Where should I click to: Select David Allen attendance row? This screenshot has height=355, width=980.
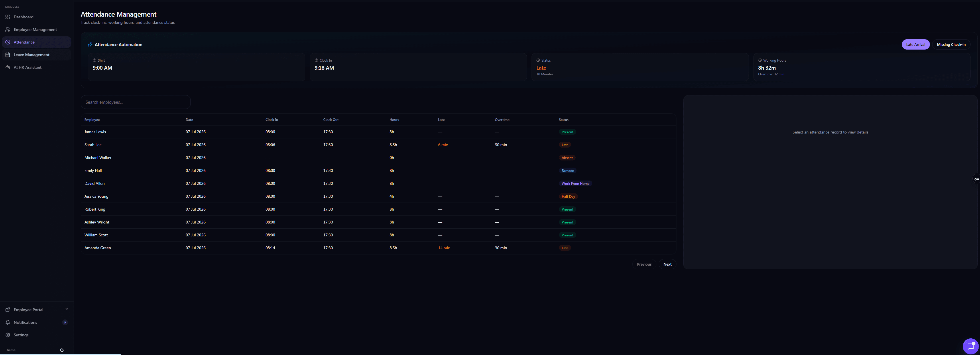(x=378, y=183)
